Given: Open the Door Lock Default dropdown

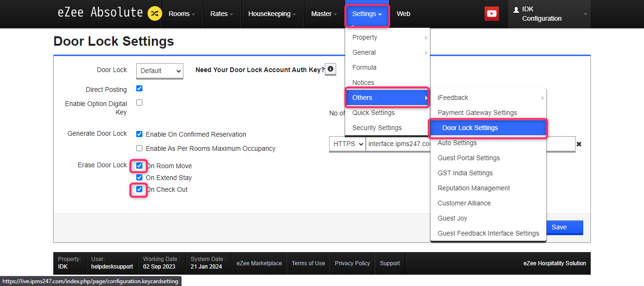Looking at the screenshot, I should pos(159,71).
